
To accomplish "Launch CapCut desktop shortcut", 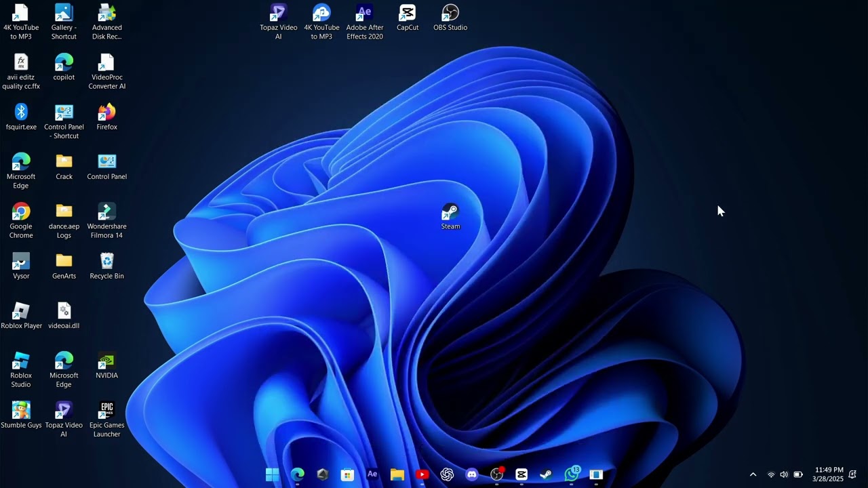I will coord(408,18).
